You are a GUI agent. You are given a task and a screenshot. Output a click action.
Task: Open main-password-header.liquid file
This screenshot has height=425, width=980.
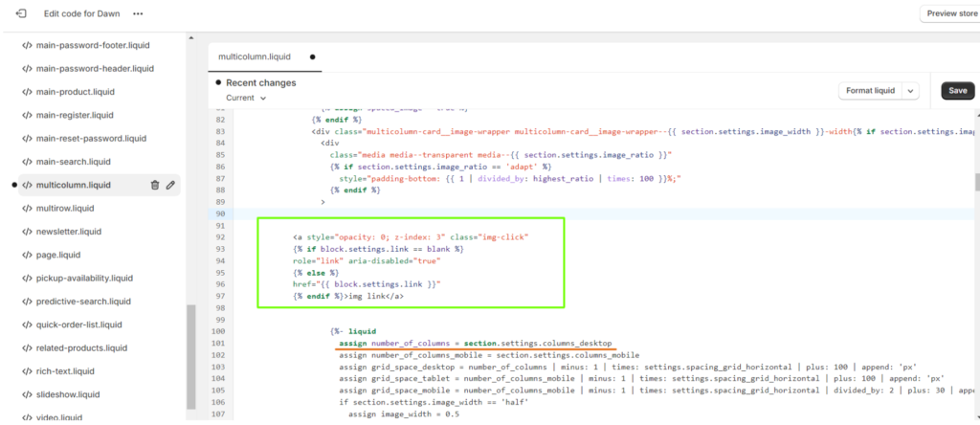click(x=95, y=69)
